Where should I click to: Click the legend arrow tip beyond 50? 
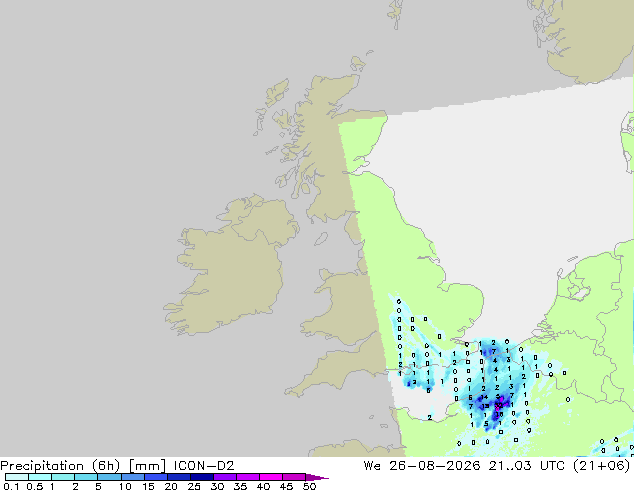tap(317, 477)
